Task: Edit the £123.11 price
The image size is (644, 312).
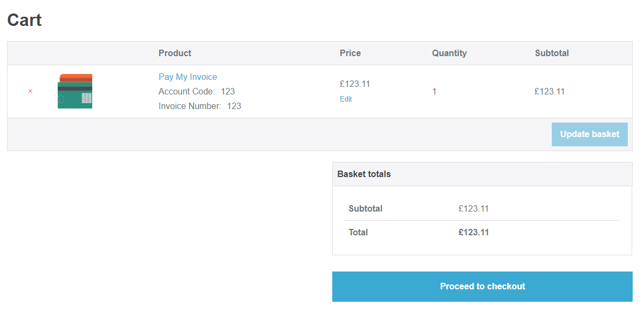Action: pos(346,99)
